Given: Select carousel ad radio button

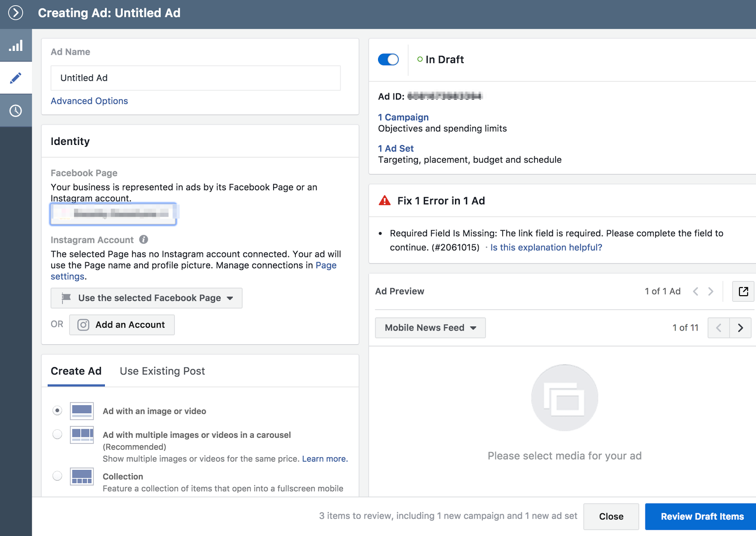Looking at the screenshot, I should (x=57, y=434).
